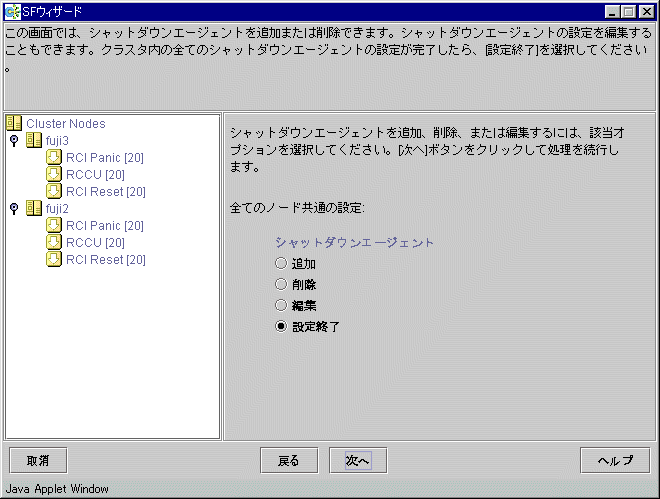Minimize the SF wizard window
This screenshot has width=660, height=499.
click(612, 12)
